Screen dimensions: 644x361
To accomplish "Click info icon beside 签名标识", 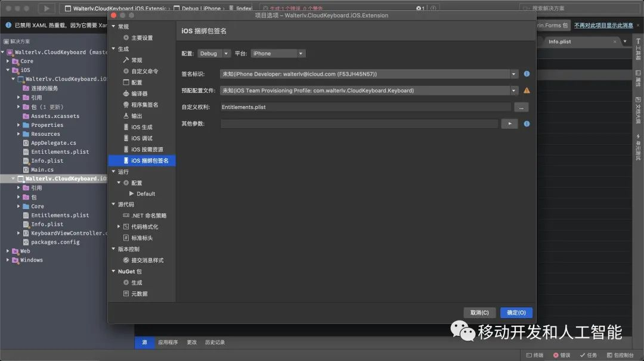I will 527,74.
